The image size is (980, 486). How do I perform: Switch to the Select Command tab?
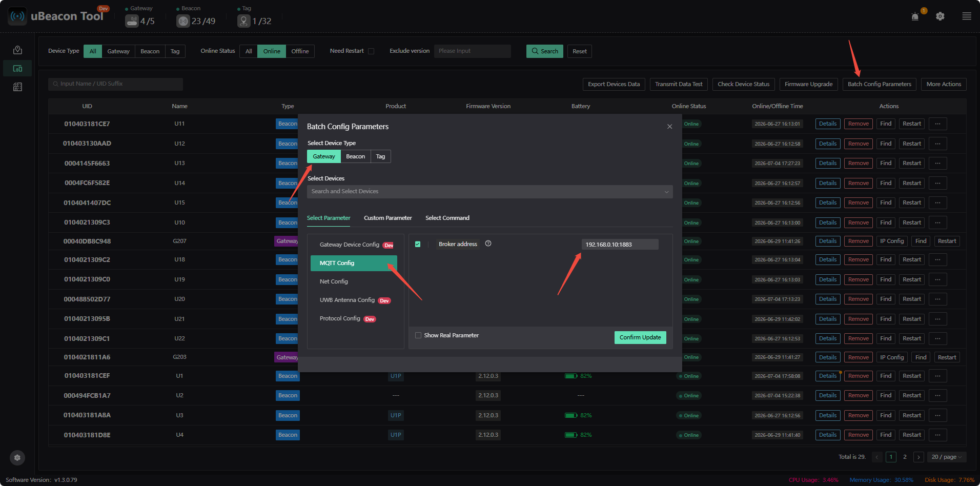(447, 218)
